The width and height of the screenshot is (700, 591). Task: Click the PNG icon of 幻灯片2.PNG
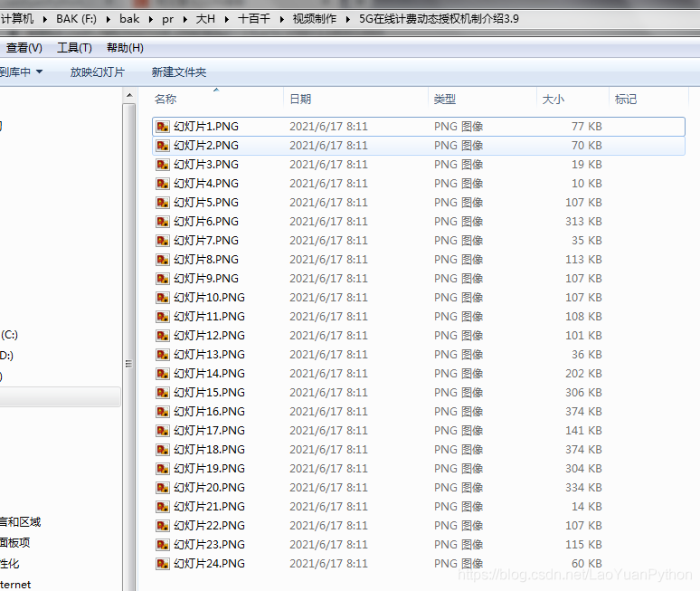pyautogui.click(x=163, y=146)
